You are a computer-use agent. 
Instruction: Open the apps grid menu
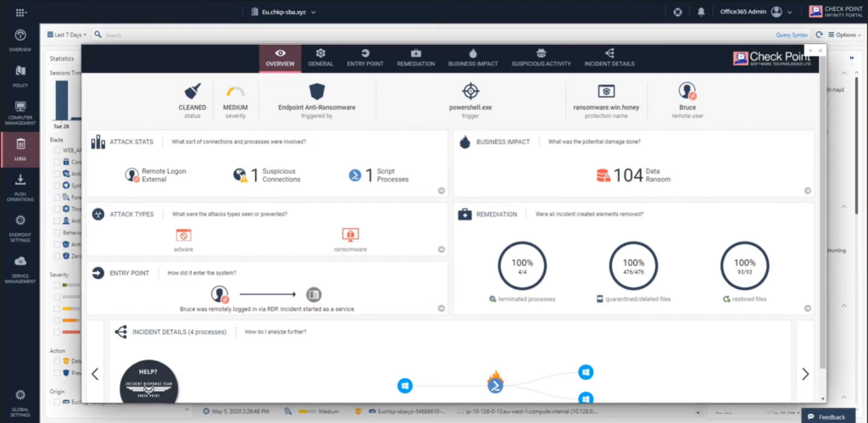[x=20, y=12]
